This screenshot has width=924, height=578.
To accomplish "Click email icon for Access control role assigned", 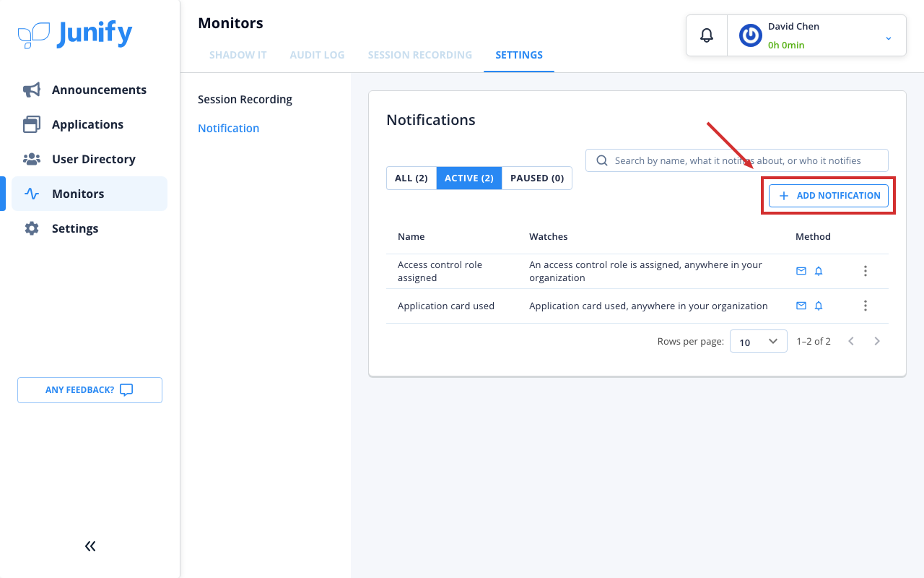I will (801, 271).
